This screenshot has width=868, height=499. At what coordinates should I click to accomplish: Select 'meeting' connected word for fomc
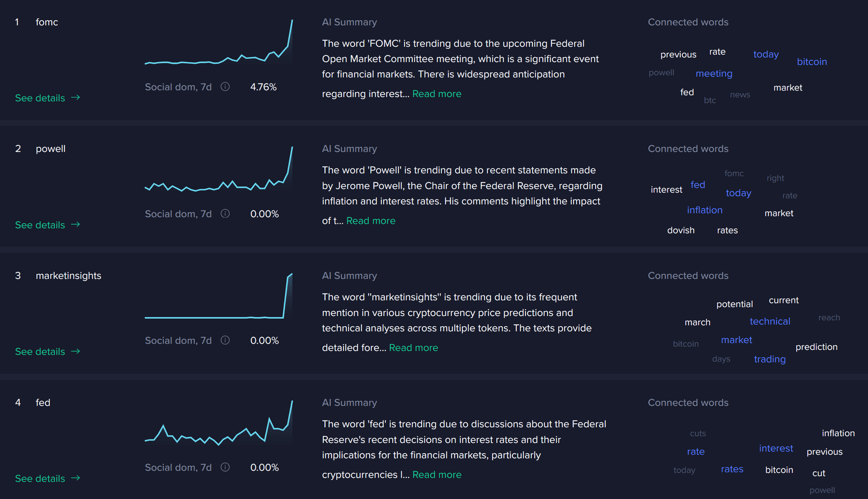pos(714,73)
